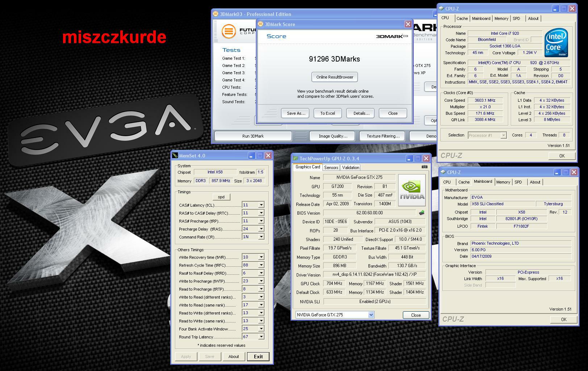This screenshot has height=371, width=588.
Task: Click the Image Quality... button
Action: click(x=333, y=136)
